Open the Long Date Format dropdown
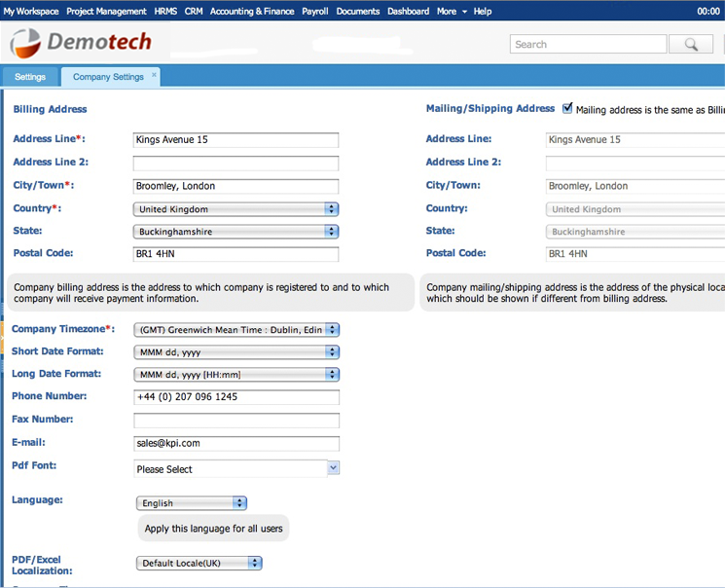Image resolution: width=725 pixels, height=588 pixels. click(x=236, y=374)
